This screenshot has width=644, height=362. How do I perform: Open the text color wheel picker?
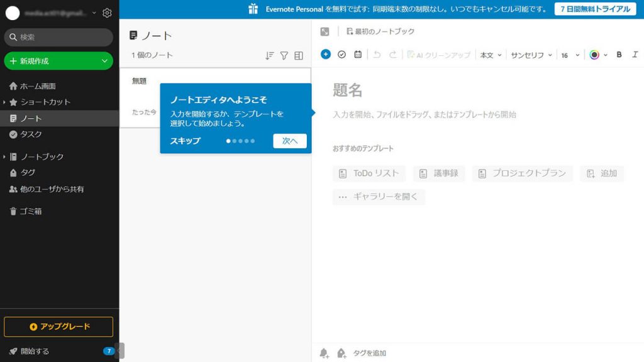pyautogui.click(x=594, y=55)
